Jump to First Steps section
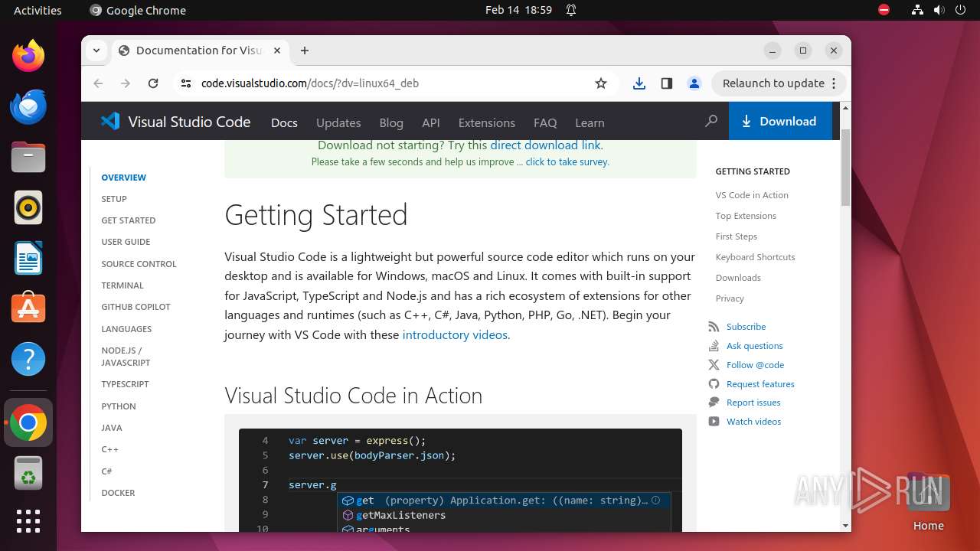Image resolution: width=980 pixels, height=551 pixels. point(737,236)
